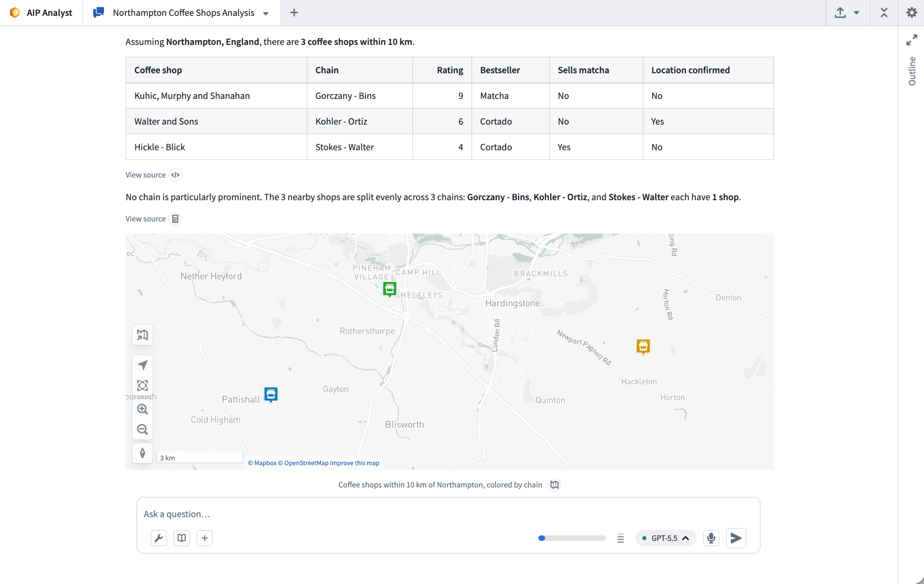The width and height of the screenshot is (924, 584).
Task: Open map layers panel icon
Action: (142, 335)
